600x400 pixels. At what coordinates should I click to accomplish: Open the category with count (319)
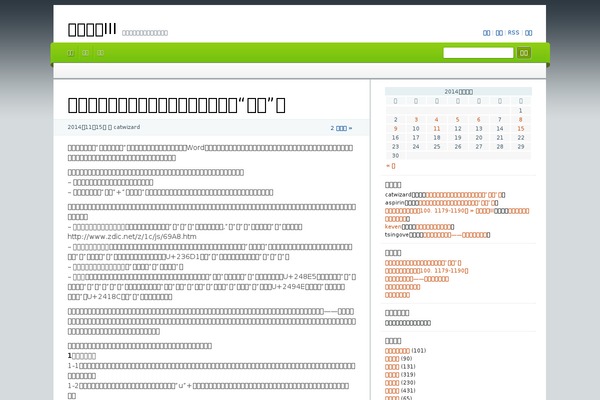tap(392, 375)
